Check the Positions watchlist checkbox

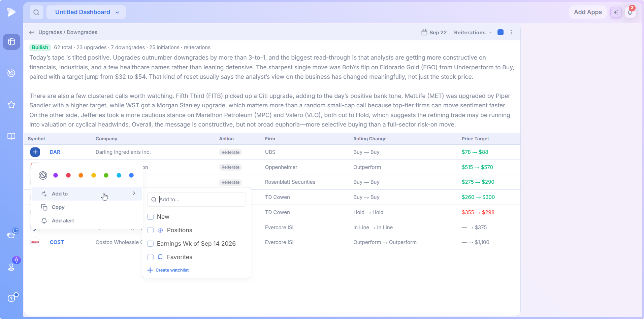point(151,230)
